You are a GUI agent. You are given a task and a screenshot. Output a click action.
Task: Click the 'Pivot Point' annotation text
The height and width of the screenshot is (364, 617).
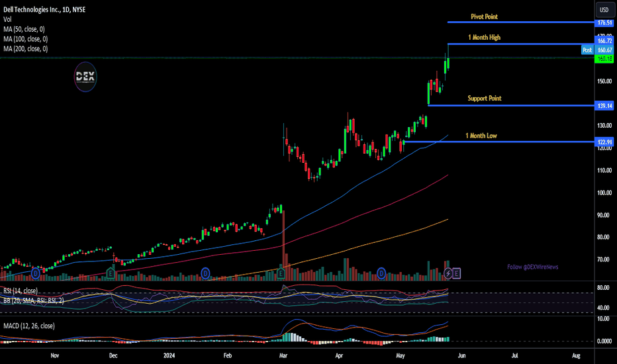point(485,17)
